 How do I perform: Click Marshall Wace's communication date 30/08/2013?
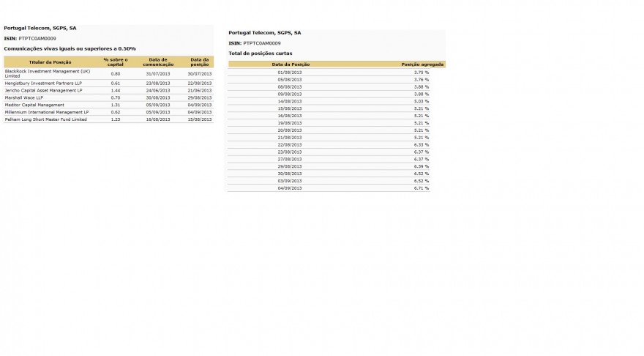[x=158, y=98]
